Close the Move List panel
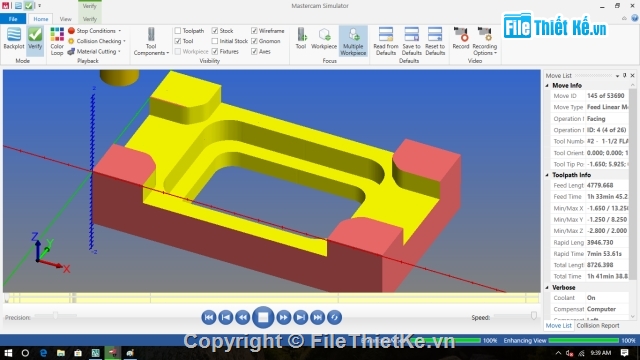Viewport: 640px width, 360px height. (632, 76)
